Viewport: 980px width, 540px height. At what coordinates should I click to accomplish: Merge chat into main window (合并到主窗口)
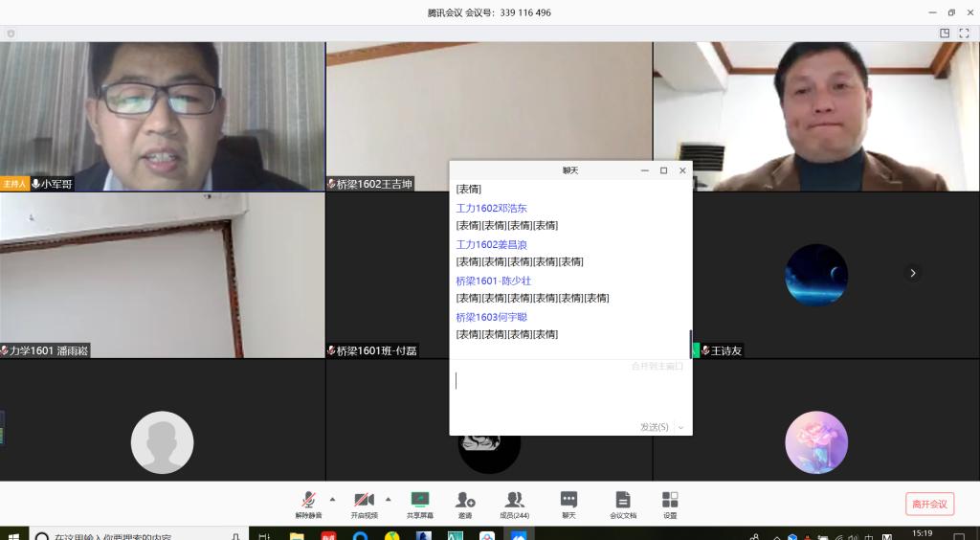point(657,366)
